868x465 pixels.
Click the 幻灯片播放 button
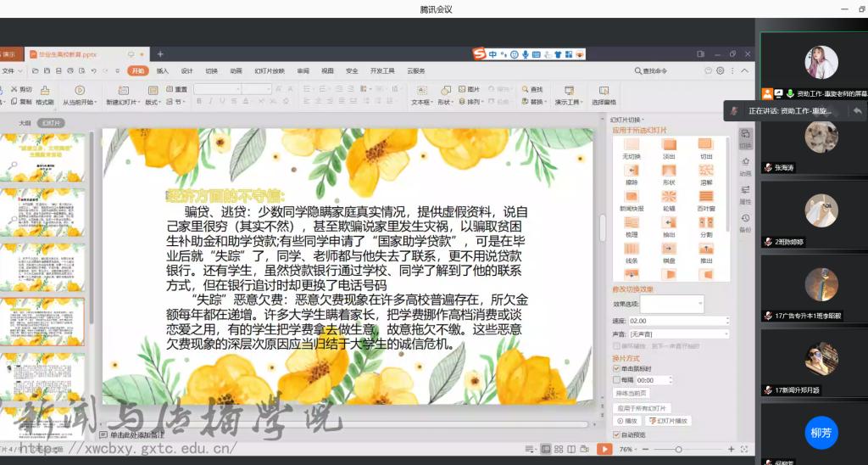coord(667,421)
